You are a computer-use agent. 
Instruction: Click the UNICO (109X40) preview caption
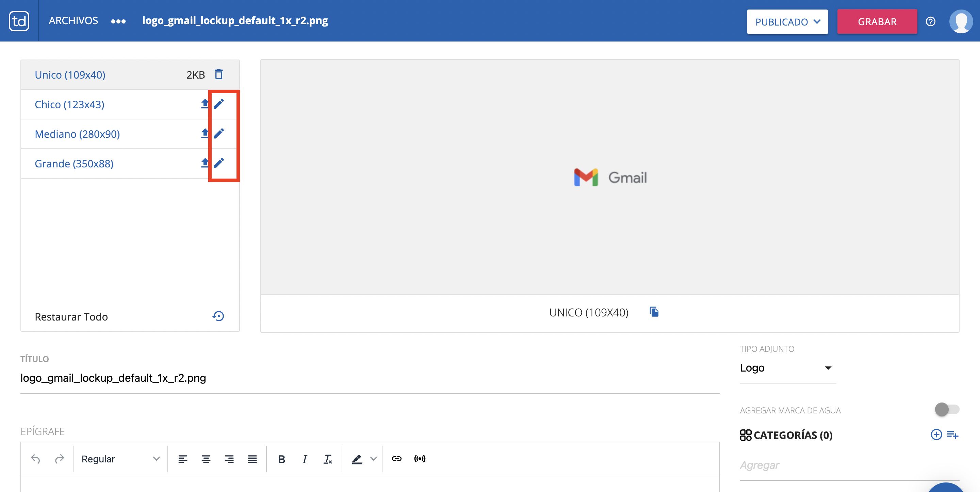pyautogui.click(x=589, y=313)
